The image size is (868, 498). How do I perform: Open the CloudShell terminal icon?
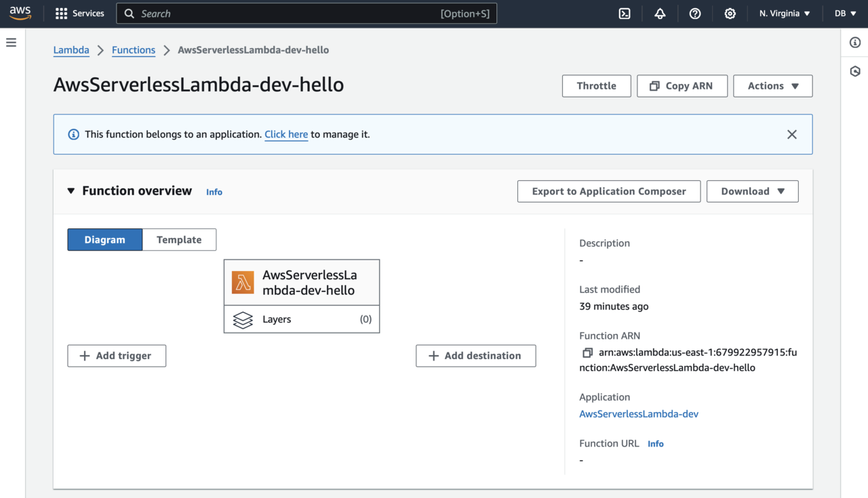[625, 14]
